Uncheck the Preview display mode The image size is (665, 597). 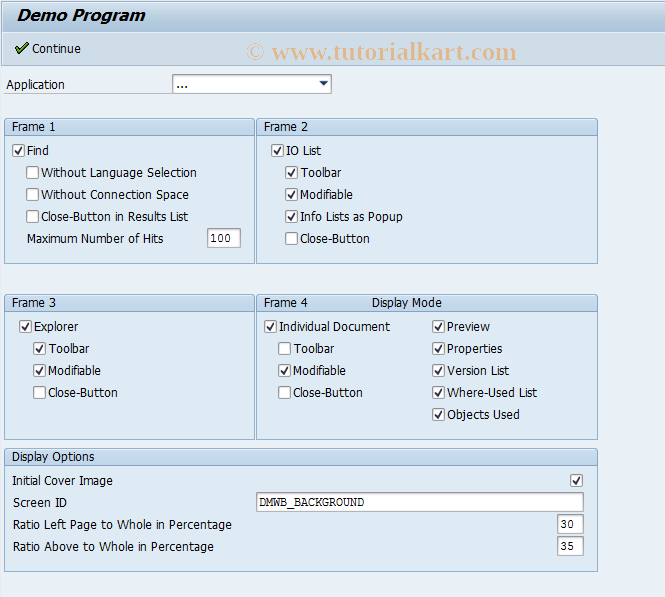pyautogui.click(x=439, y=326)
